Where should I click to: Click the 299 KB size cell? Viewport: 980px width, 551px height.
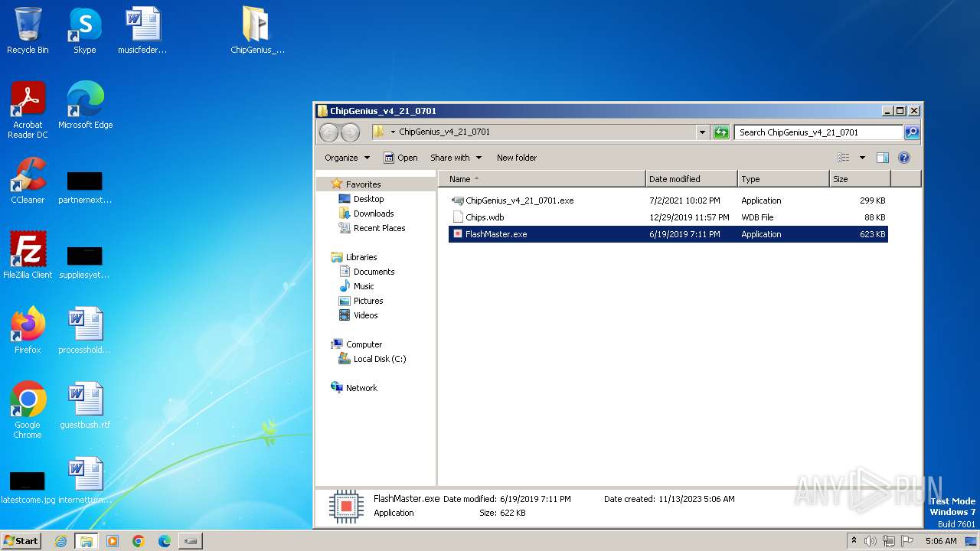(872, 201)
